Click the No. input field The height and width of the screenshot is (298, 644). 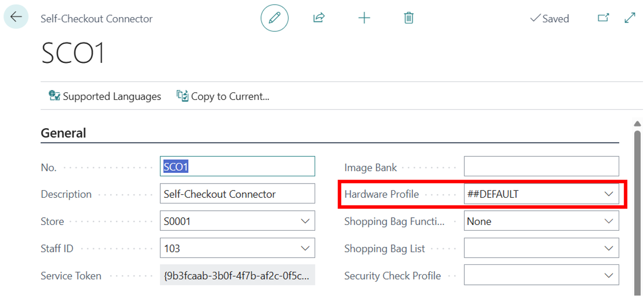(237, 167)
